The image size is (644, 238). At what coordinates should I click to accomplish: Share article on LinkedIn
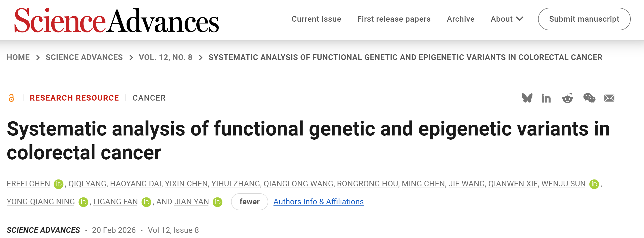(x=546, y=98)
